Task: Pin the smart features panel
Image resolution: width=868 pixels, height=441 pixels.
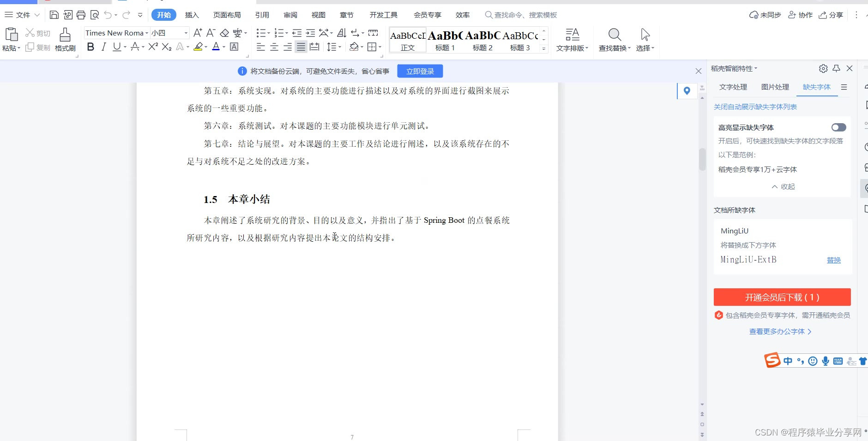Action: [x=836, y=68]
